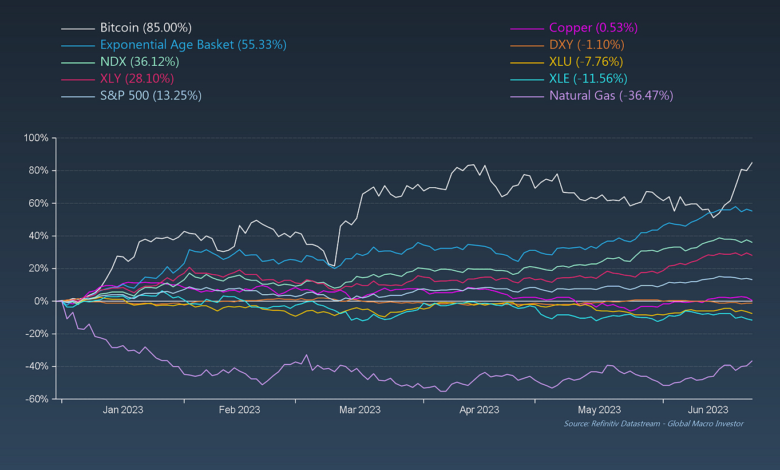Click the Apr 2023 x-axis label
The image size is (780, 470).
click(x=479, y=410)
